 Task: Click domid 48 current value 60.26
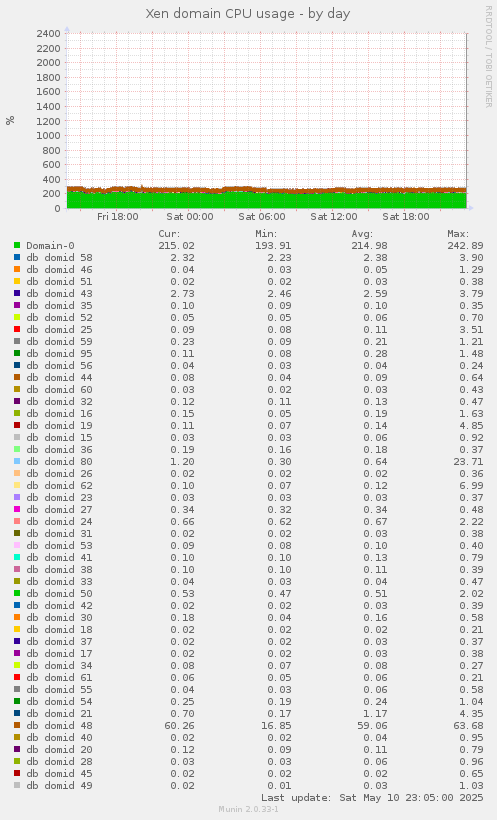[x=179, y=725]
